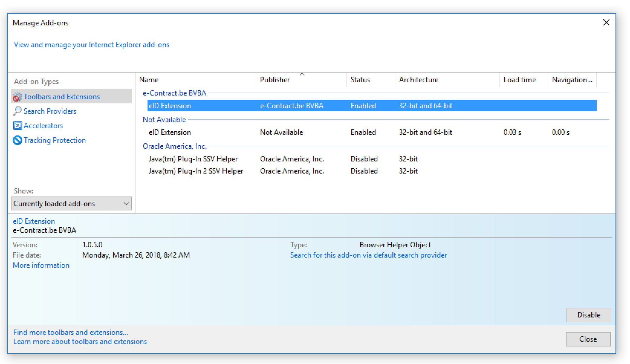Viewport: 630px width, 364px height.
Task: Select highlighted eID Extension by e-Contract.be BVBA
Action: tap(372, 106)
